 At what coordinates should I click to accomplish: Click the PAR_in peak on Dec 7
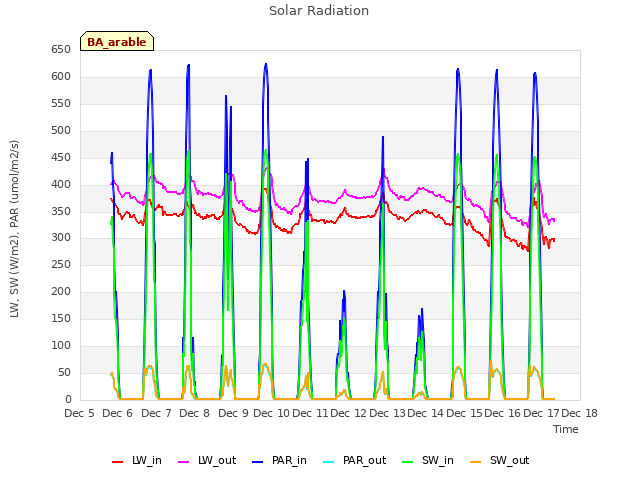150,70
